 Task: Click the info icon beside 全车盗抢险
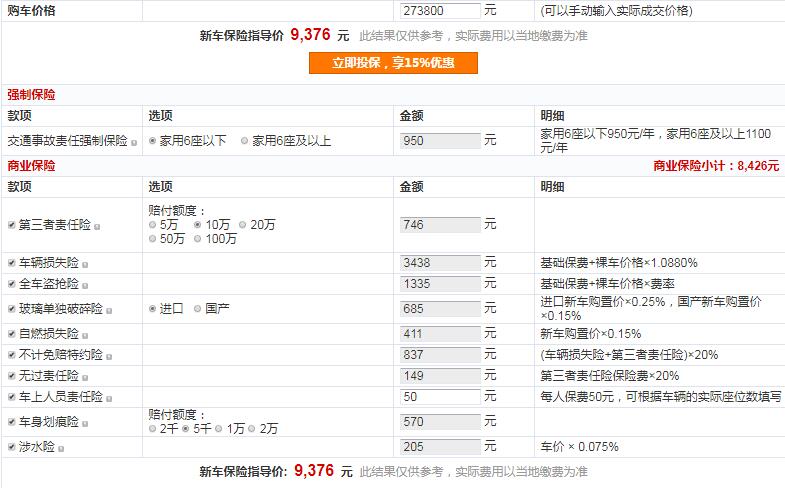pos(85,286)
